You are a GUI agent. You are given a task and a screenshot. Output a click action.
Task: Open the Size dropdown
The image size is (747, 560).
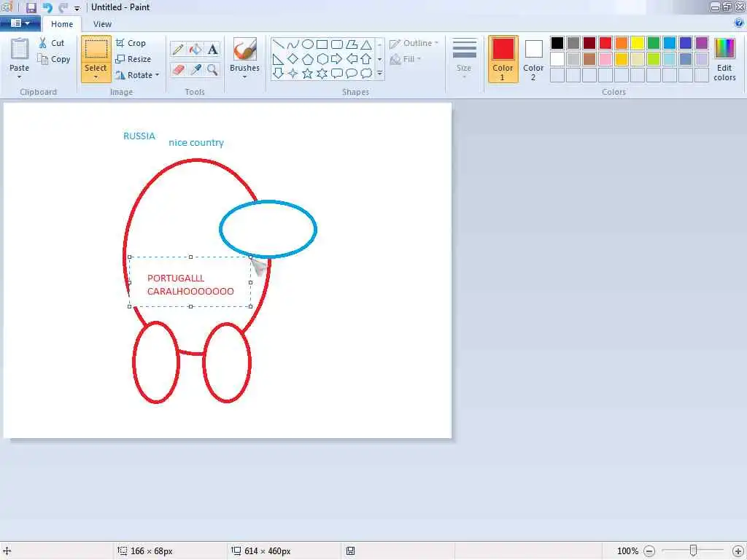[x=464, y=58]
